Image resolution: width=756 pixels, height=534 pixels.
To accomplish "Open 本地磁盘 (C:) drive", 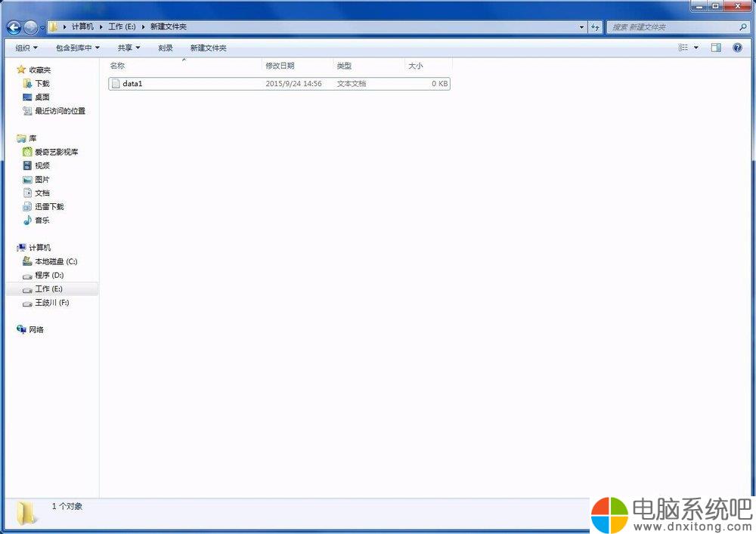I will point(56,261).
